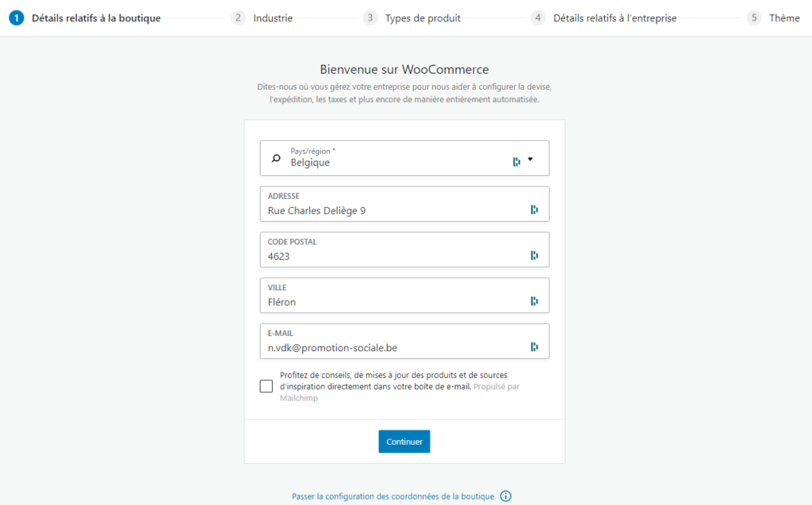Click the autofill icon in the Adresse field

(x=534, y=209)
